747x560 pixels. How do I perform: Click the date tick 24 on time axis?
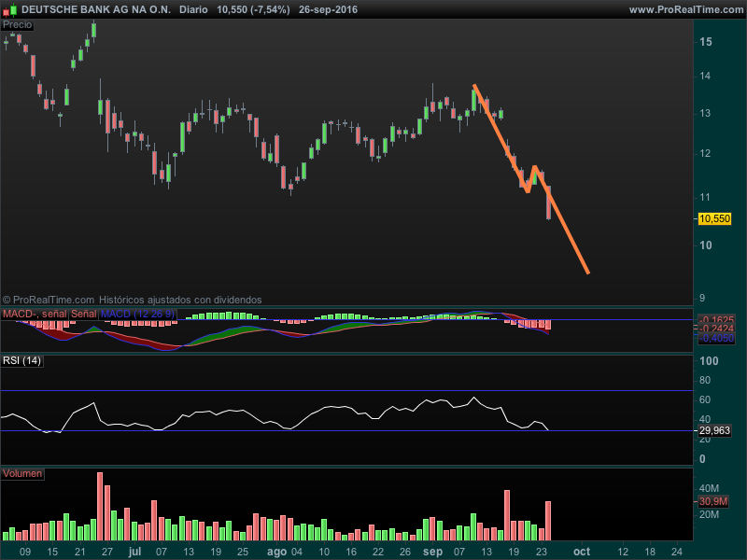(x=676, y=552)
